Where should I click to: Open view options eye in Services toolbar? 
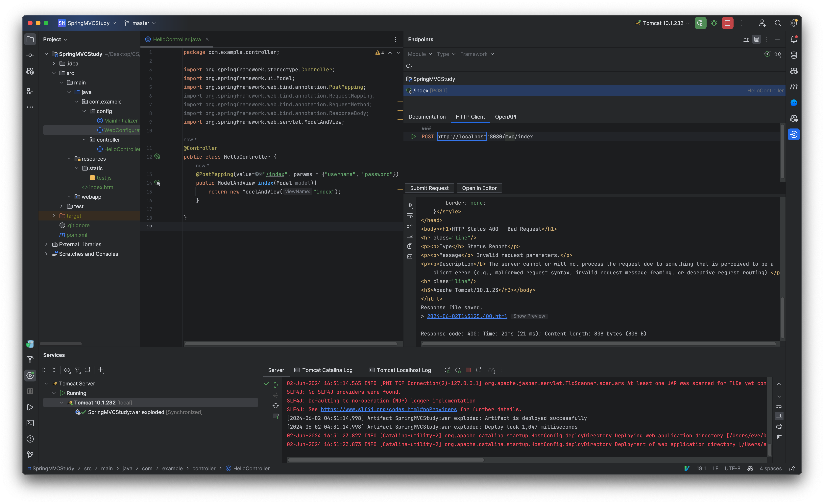[x=67, y=370]
